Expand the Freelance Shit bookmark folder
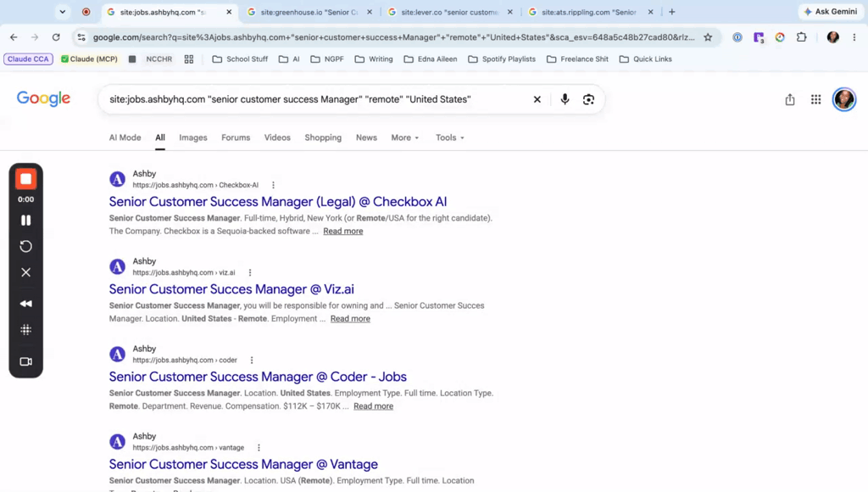This screenshot has height=492, width=868. click(x=576, y=59)
